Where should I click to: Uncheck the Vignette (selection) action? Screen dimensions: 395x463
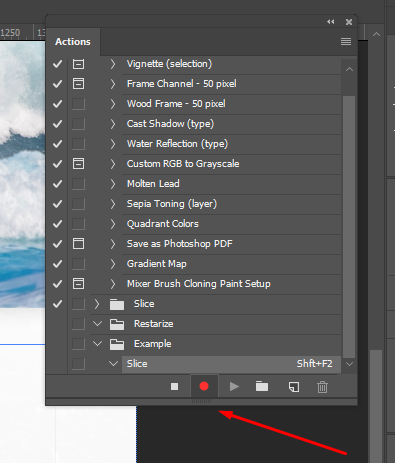point(57,64)
